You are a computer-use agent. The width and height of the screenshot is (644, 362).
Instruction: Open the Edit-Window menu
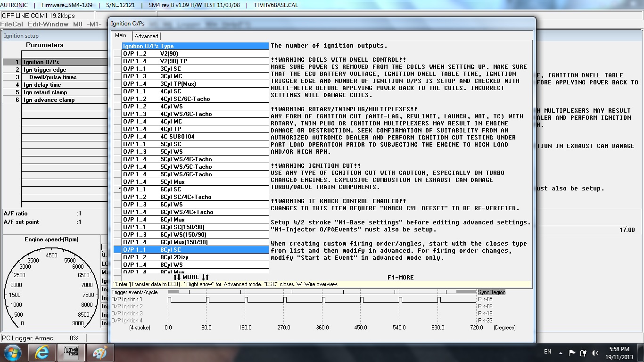[x=48, y=24]
